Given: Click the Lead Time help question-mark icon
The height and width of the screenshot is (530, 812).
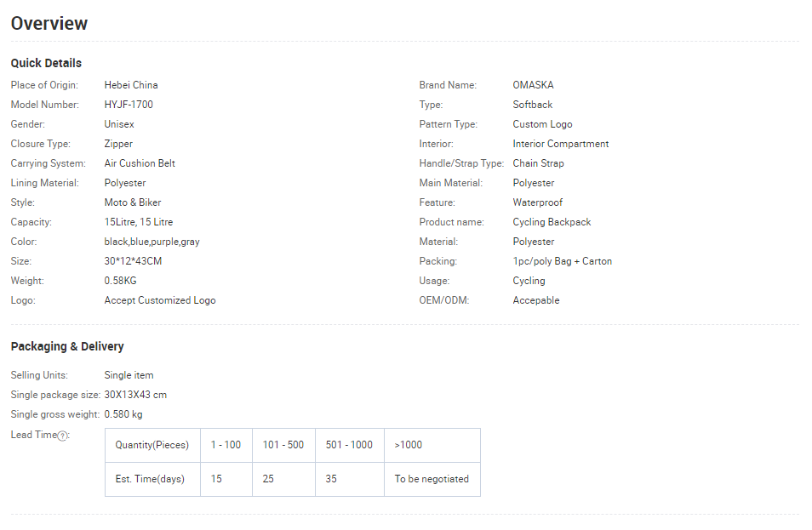Looking at the screenshot, I should pyautogui.click(x=62, y=436).
